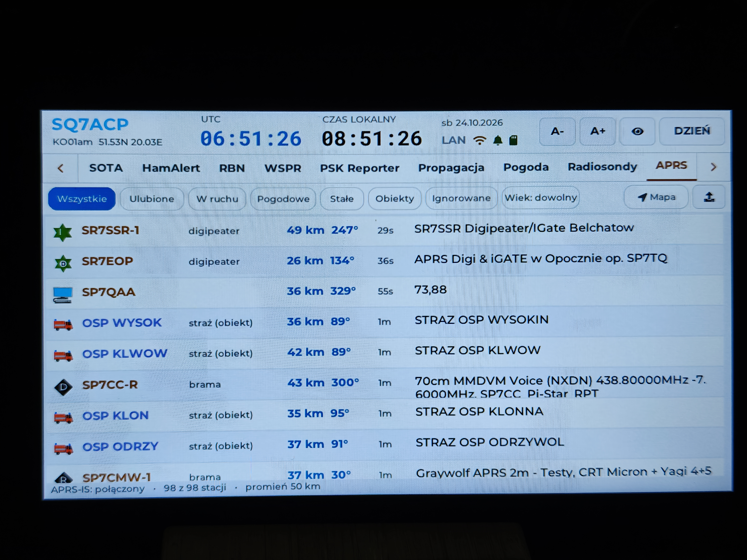Show previous tabs with left chevron
This screenshot has width=747, height=560.
click(x=61, y=168)
